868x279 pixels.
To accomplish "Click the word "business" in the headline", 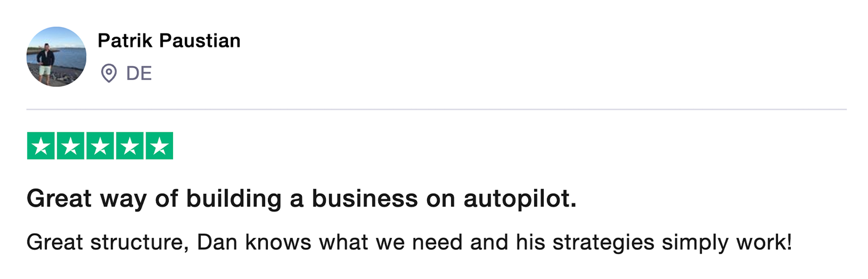I will coord(365,199).
